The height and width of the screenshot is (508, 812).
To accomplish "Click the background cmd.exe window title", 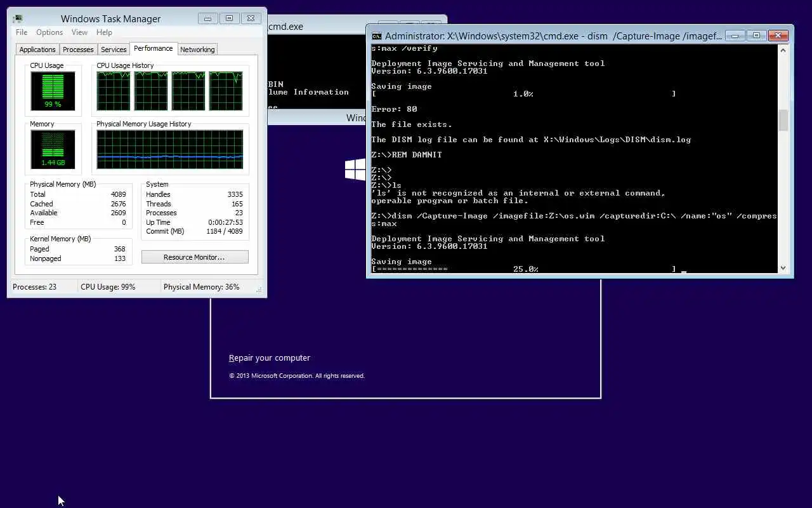I will pos(286,27).
